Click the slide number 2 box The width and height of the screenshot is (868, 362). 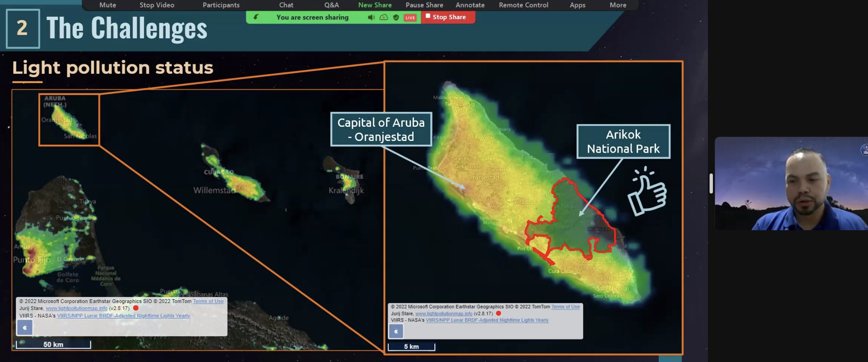tap(23, 28)
